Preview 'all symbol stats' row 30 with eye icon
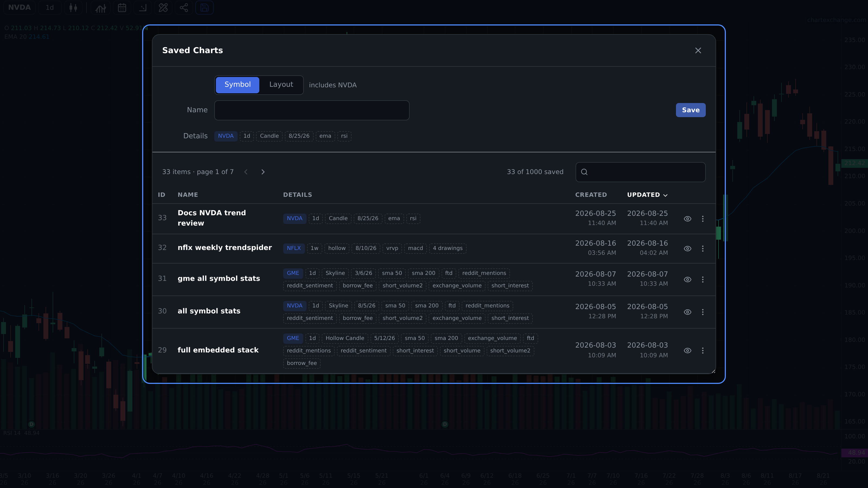Viewport: 868px width, 488px height. coord(687,312)
